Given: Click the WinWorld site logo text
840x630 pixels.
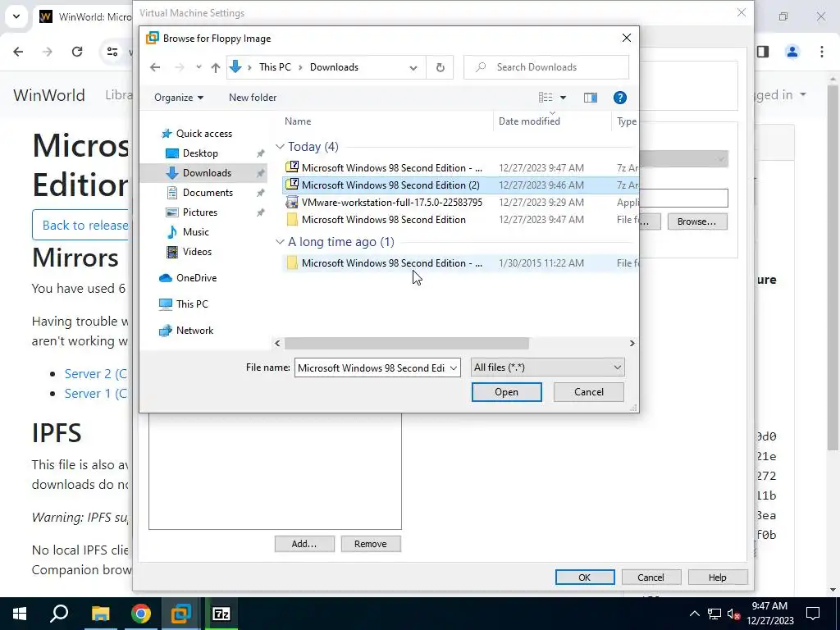Looking at the screenshot, I should click(48, 95).
